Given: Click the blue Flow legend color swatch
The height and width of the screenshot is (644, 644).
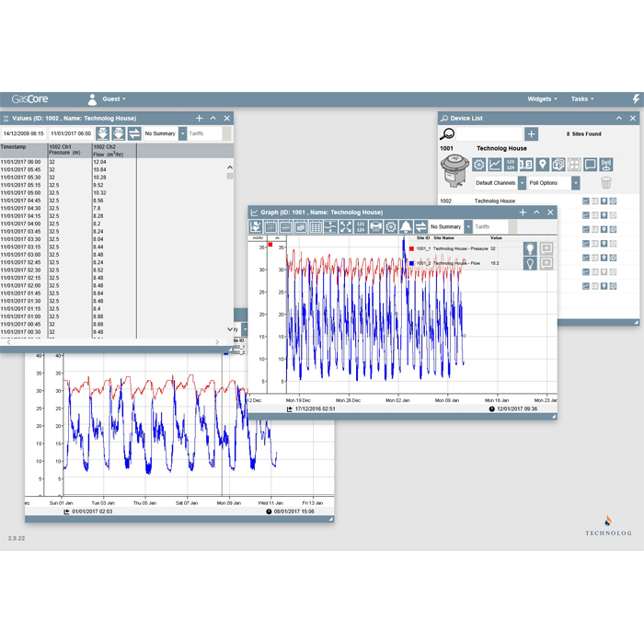Looking at the screenshot, I should tap(411, 263).
